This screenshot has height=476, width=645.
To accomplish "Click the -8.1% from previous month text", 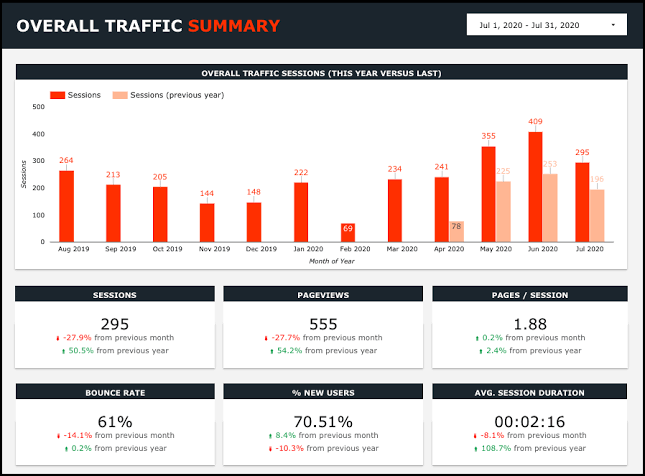I will pyautogui.click(x=534, y=435).
